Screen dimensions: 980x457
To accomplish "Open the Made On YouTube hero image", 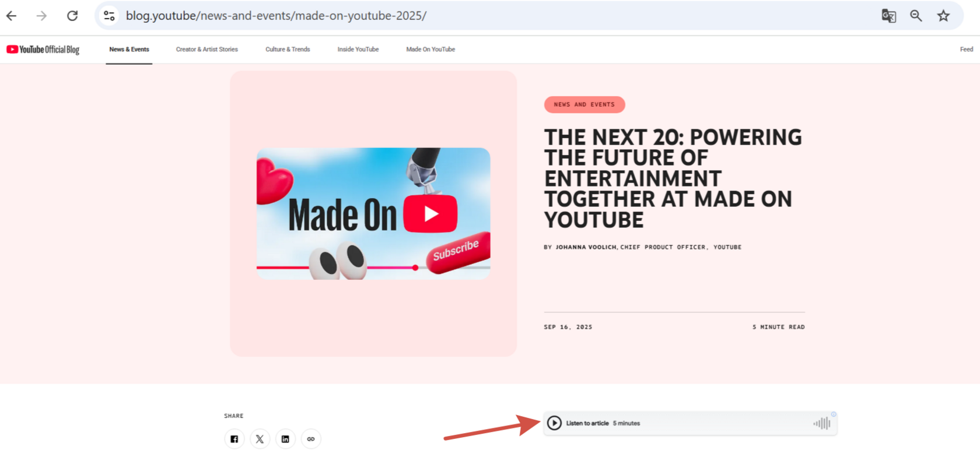I will [373, 213].
